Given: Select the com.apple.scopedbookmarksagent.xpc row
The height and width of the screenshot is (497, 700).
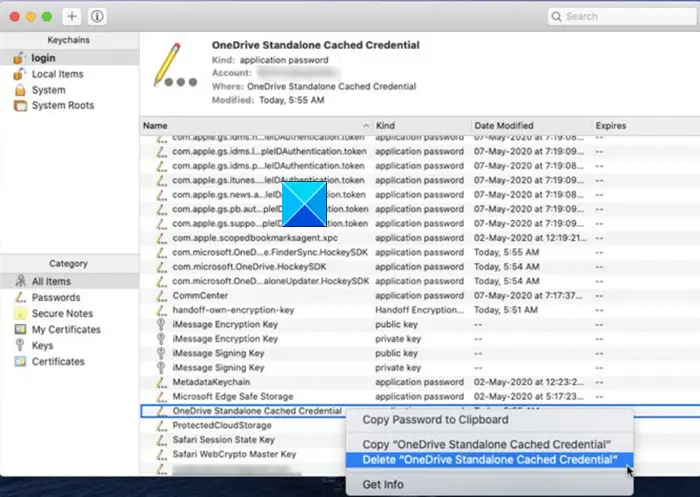Looking at the screenshot, I should pyautogui.click(x=420, y=238).
